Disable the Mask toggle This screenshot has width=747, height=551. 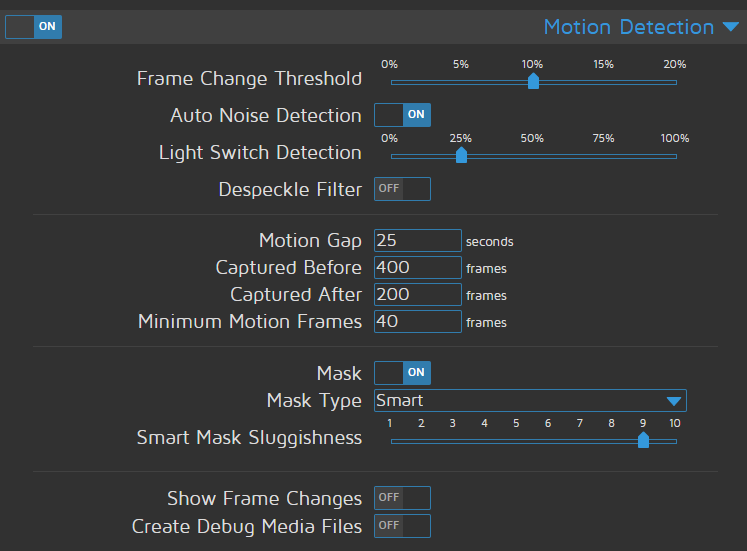click(402, 373)
